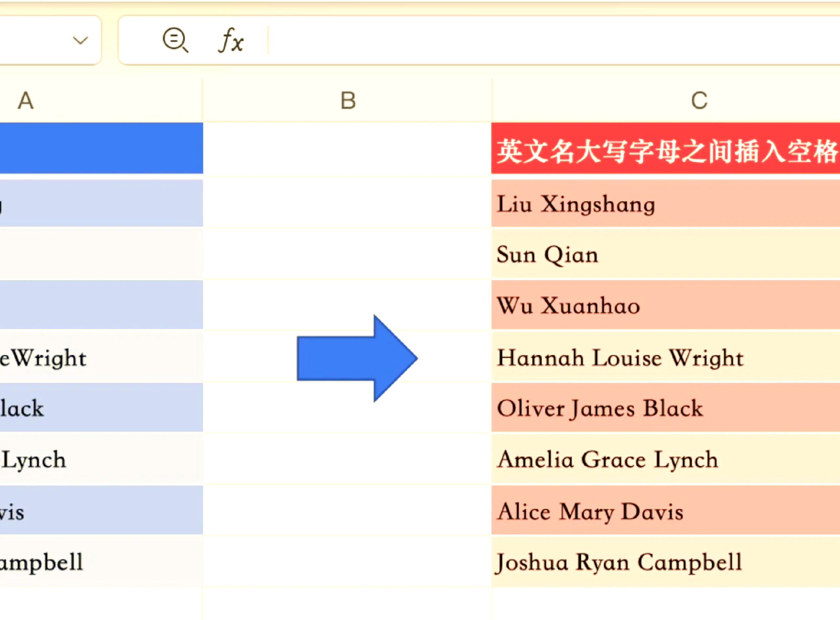Image resolution: width=840 pixels, height=620 pixels.
Task: Click the blue header cell in column A
Action: click(101, 149)
